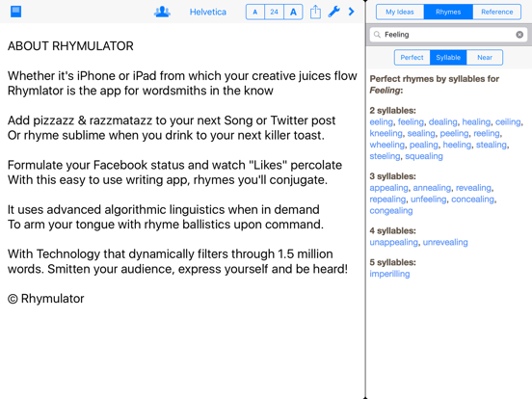Image resolution: width=532 pixels, height=399 pixels.
Task: Choose the rhyme word repealing
Action: (x=387, y=199)
